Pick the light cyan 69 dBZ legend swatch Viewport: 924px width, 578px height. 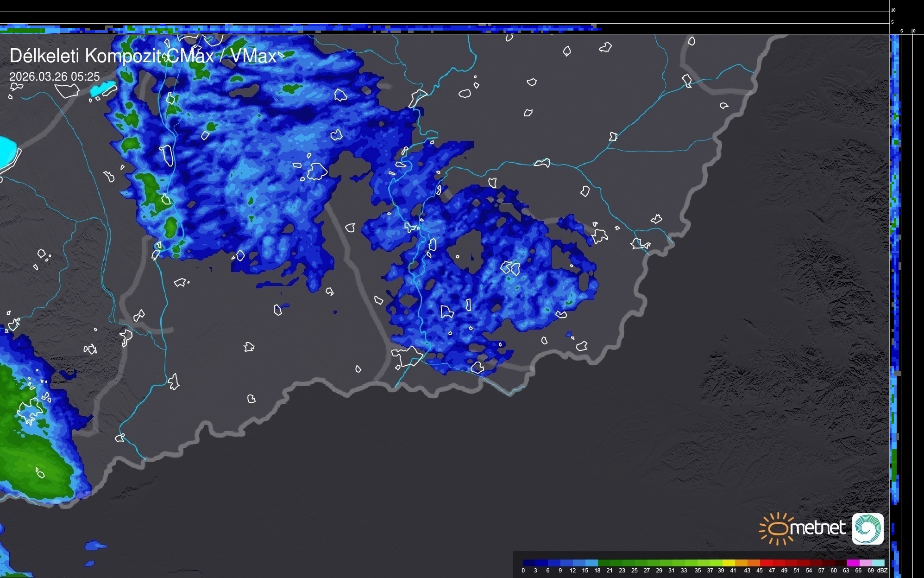pos(878,563)
